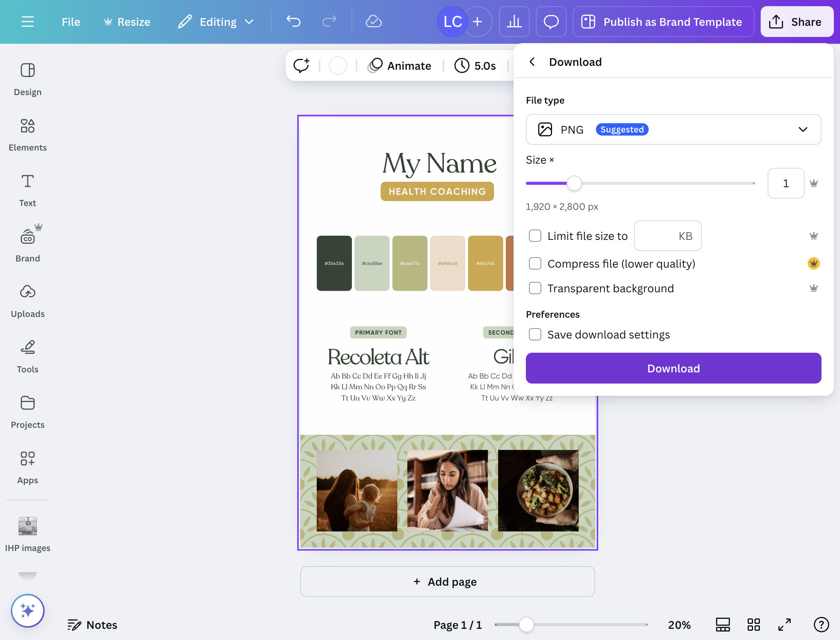Add a comment with bubble-plus icon

pos(301,65)
